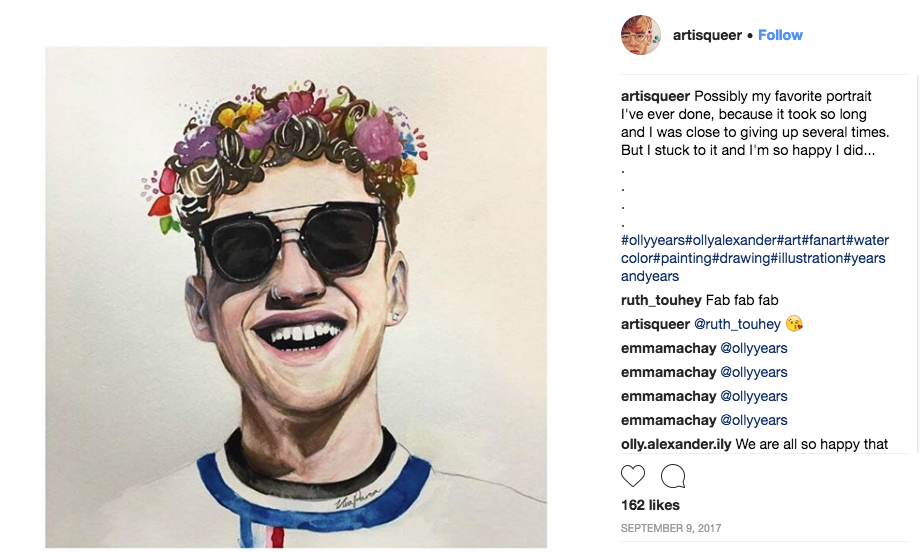Show who liked via 162 likes
This screenshot has width=920, height=552.
(x=650, y=505)
